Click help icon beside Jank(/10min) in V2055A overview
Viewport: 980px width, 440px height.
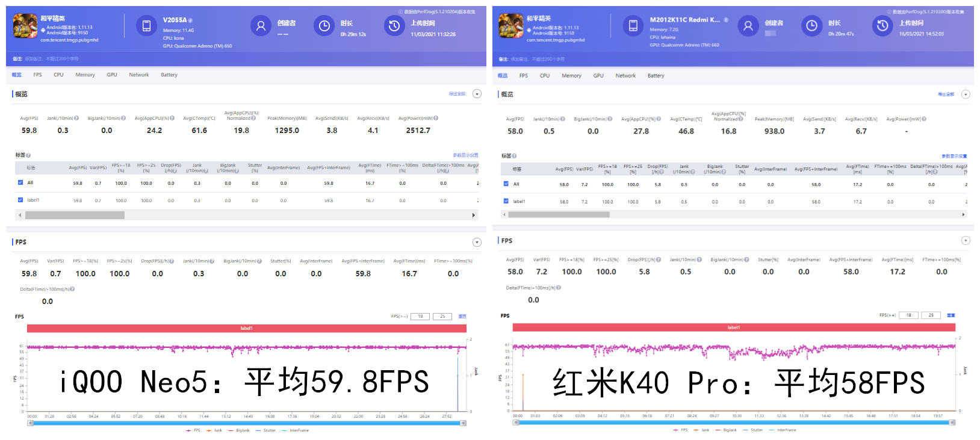pos(76,118)
